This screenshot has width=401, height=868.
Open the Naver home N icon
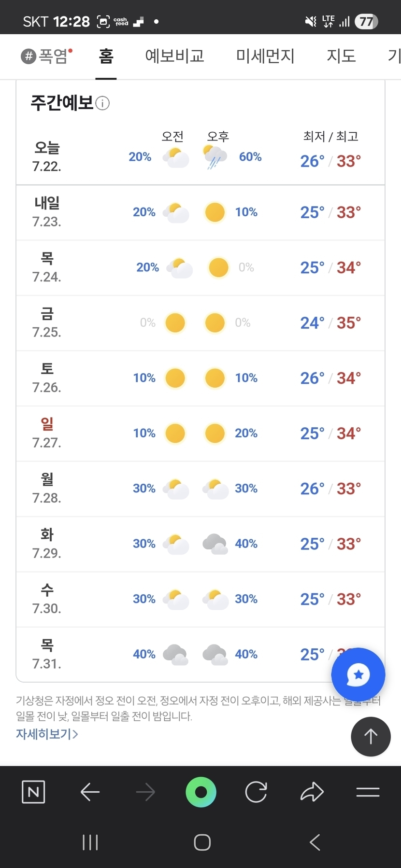tap(33, 792)
